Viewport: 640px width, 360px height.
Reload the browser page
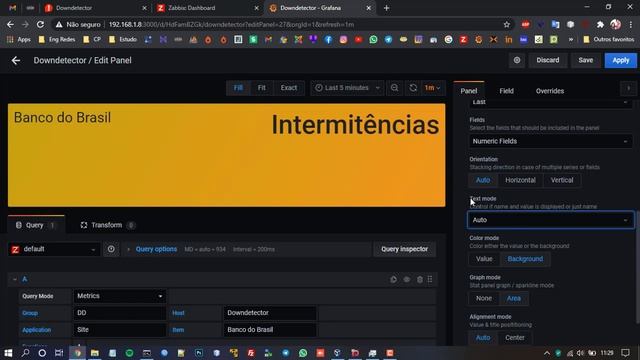click(40, 24)
